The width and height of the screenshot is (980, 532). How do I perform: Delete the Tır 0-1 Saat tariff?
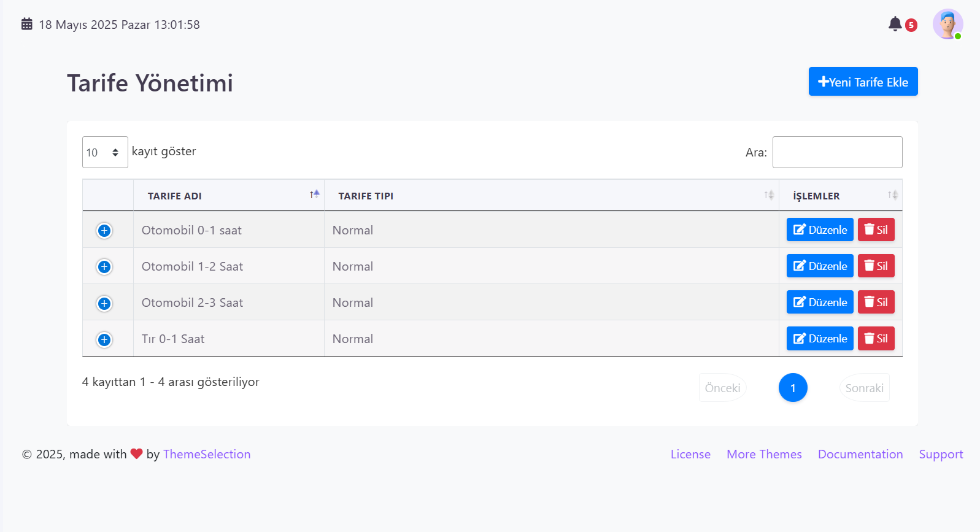pyautogui.click(x=876, y=339)
